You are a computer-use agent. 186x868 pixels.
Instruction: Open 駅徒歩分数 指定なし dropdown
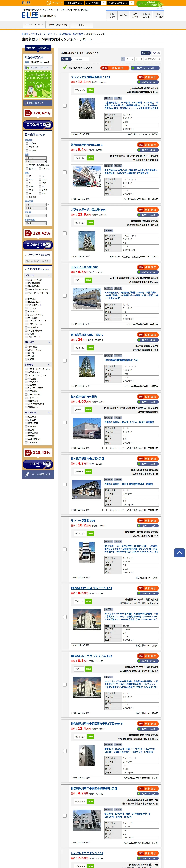36,223
